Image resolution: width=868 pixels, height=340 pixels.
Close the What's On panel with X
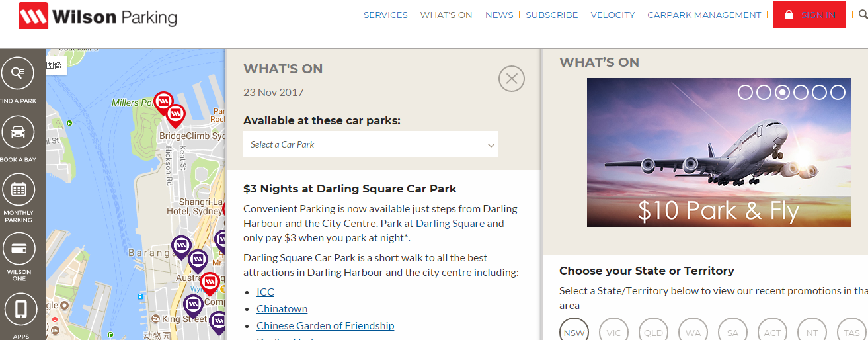click(511, 79)
